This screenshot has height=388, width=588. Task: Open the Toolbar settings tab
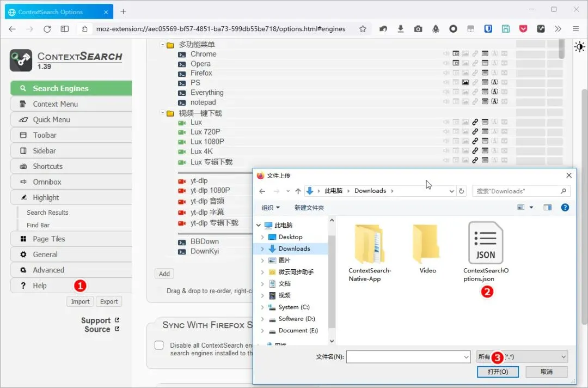pyautogui.click(x=71, y=135)
